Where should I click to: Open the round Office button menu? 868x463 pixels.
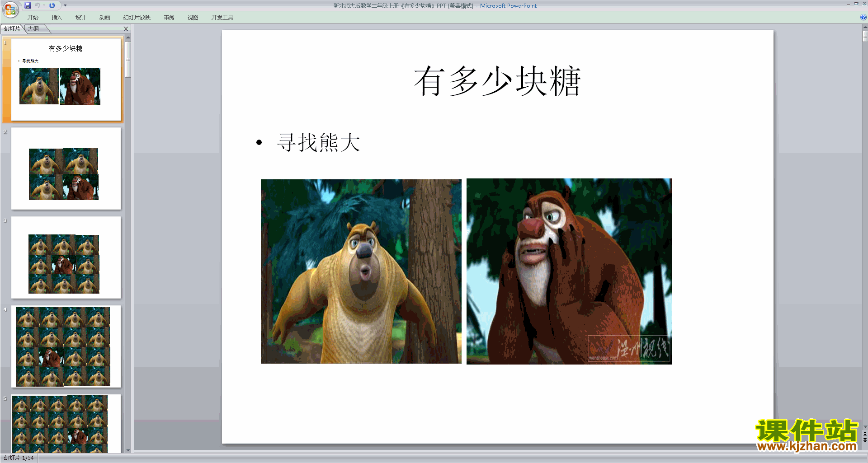pyautogui.click(x=10, y=9)
